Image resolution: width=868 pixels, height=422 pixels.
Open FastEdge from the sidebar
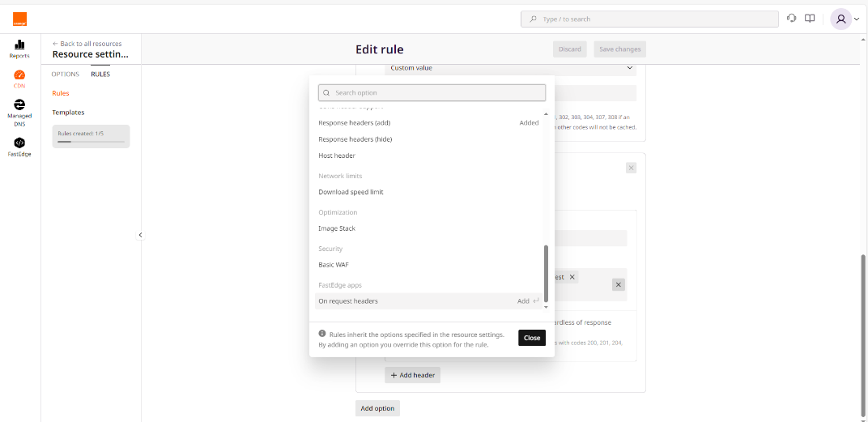[19, 147]
